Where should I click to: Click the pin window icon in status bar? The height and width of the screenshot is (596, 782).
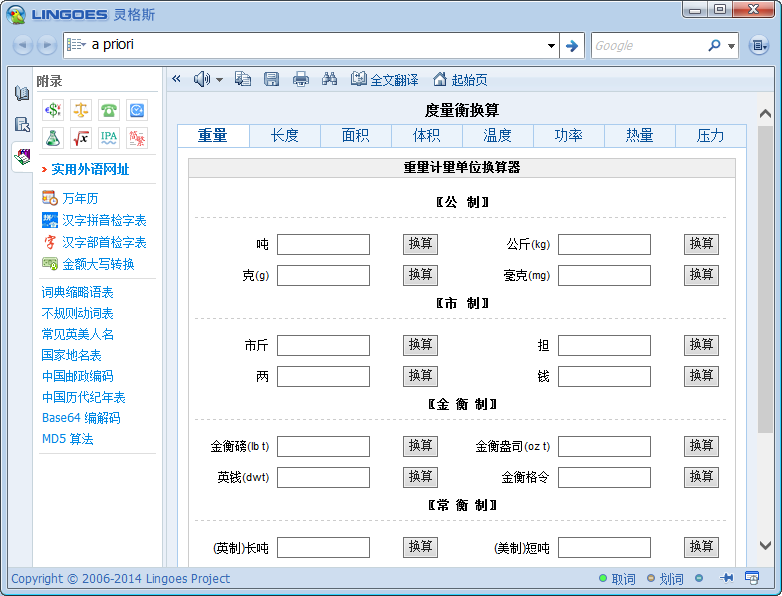click(727, 578)
